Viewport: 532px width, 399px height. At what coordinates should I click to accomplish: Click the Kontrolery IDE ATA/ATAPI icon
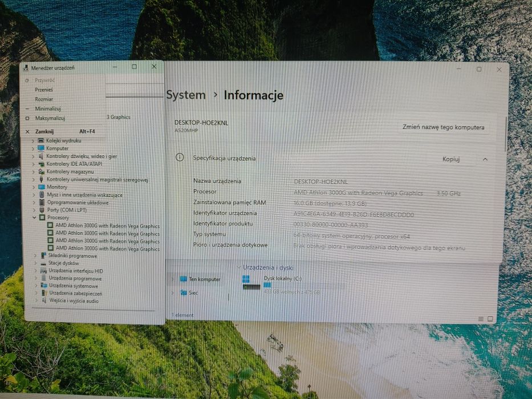pyautogui.click(x=42, y=164)
